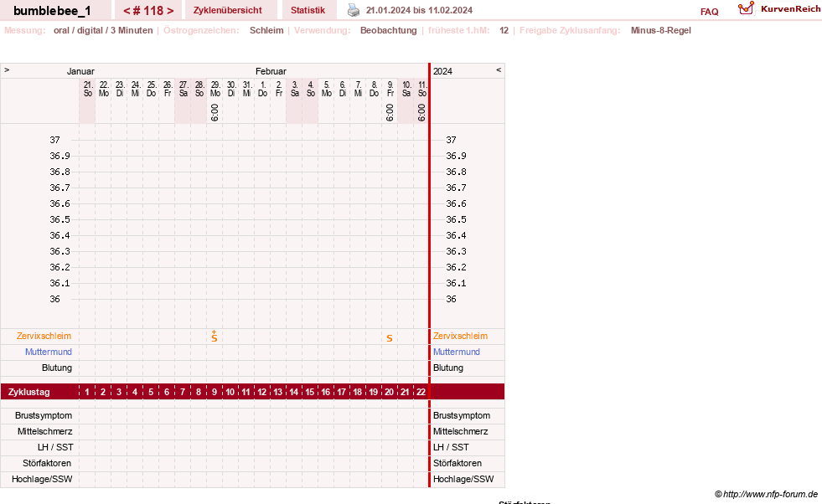
Task: Click the Minus-8-Regel setting value
Action: click(660, 30)
